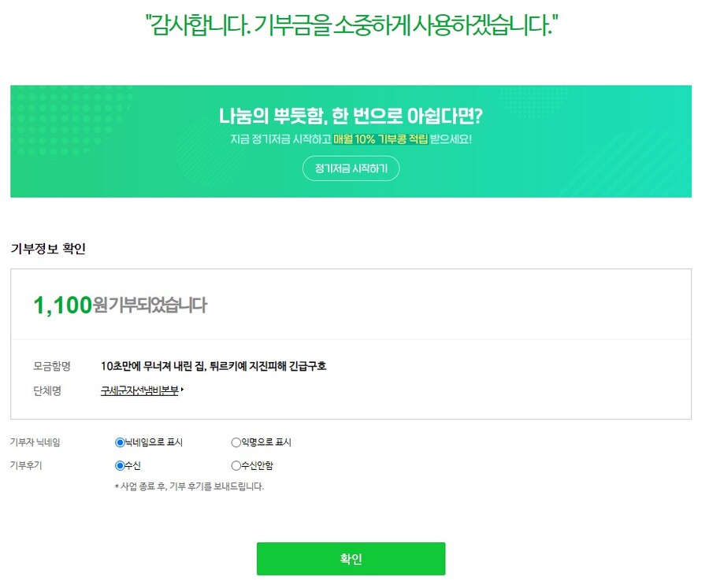Open the 구세군자선냄비본부 organization link
Image resolution: width=709 pixels, height=588 pixels.
point(139,390)
